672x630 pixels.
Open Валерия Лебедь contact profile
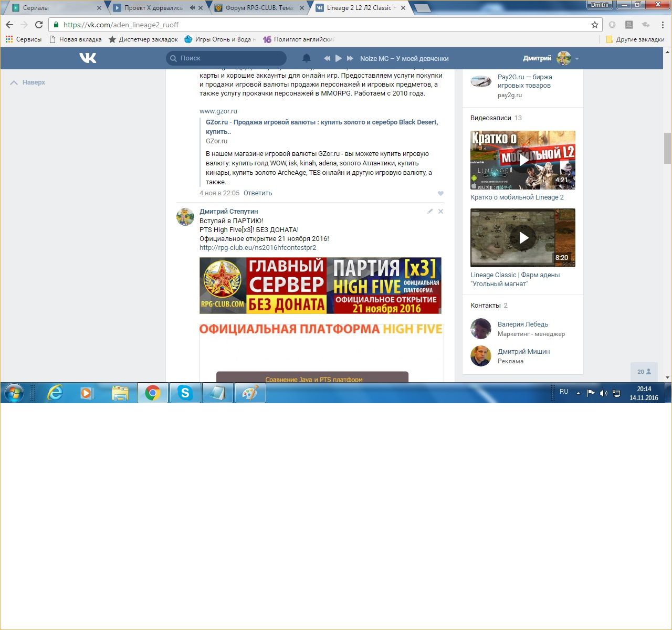[x=523, y=324]
